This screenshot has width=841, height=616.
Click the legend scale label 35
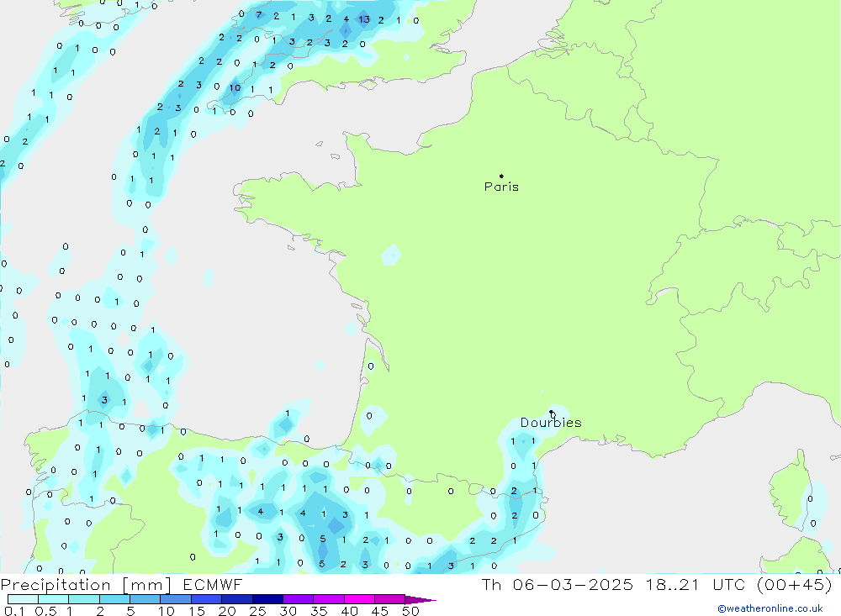[319, 611]
